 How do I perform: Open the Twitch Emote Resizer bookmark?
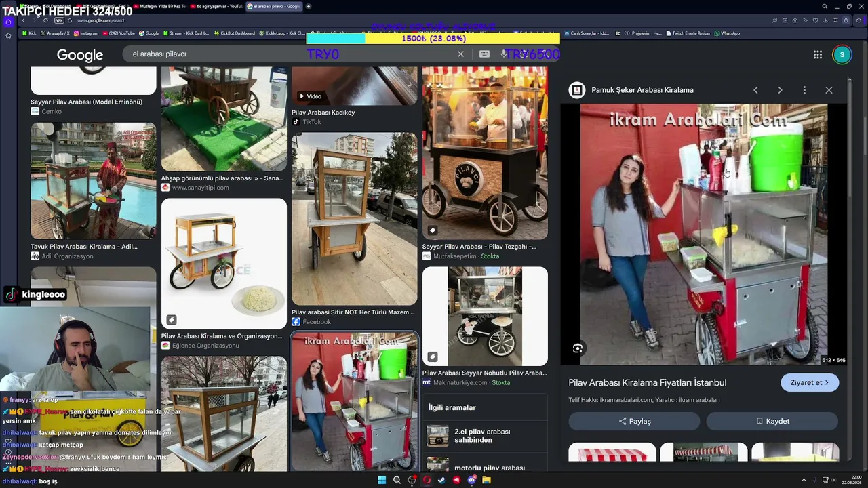[x=688, y=33]
